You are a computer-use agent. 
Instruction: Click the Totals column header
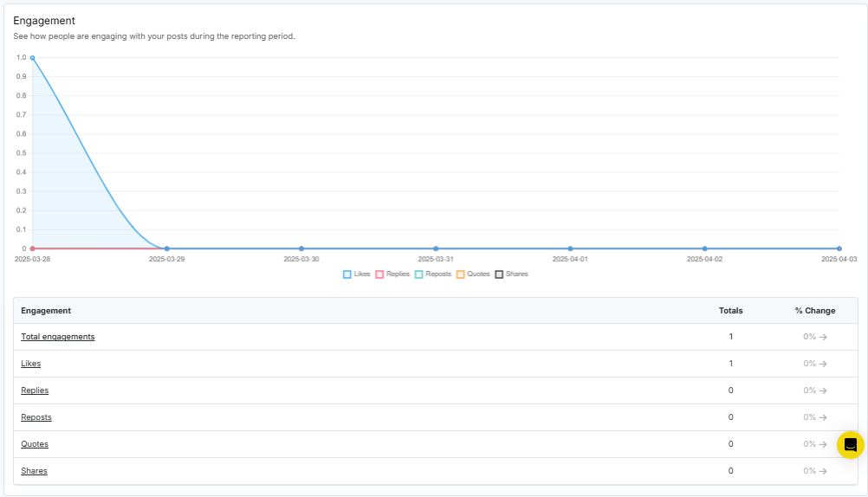[x=731, y=311]
